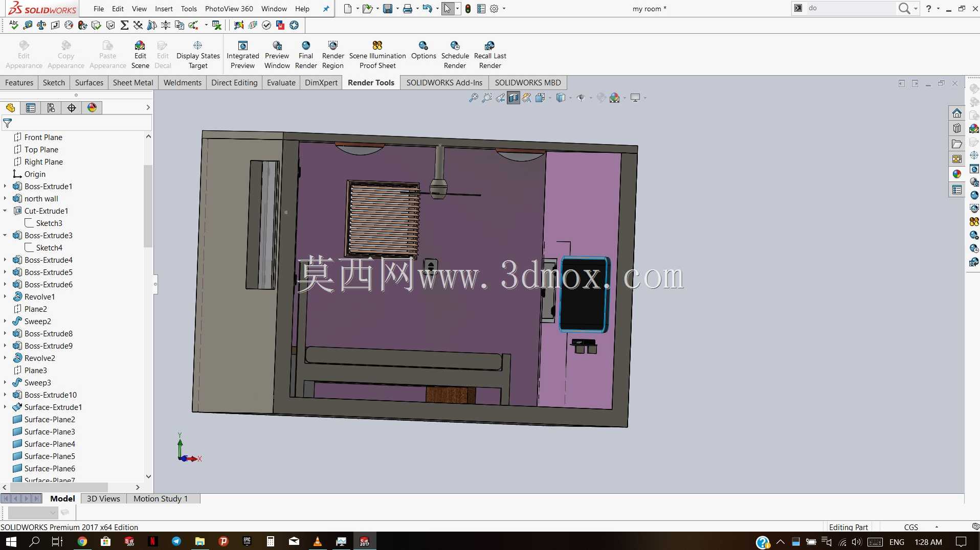Open SOLIDWORKS Resources home in task pane
The width and height of the screenshot is (980, 550).
point(957,113)
